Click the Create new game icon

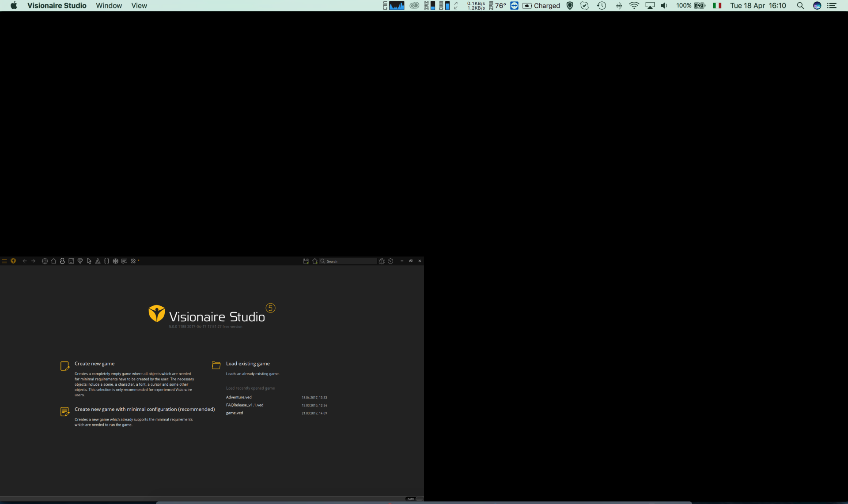pos(65,366)
